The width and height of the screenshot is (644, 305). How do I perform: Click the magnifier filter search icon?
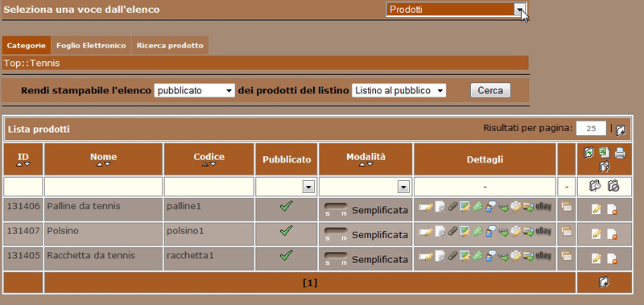[x=595, y=186]
